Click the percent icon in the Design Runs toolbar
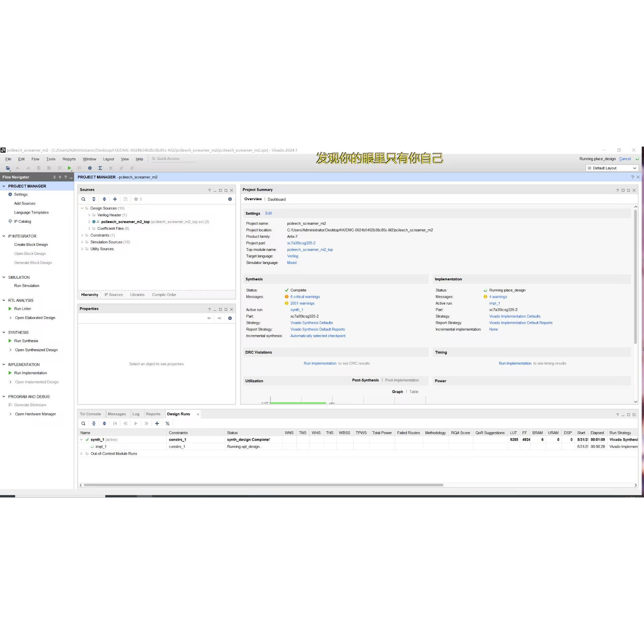This screenshot has width=644, height=644. pos(167,424)
